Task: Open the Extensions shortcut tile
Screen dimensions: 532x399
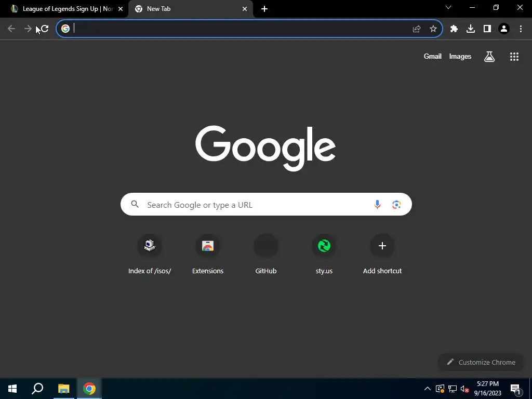Action: pos(208,255)
